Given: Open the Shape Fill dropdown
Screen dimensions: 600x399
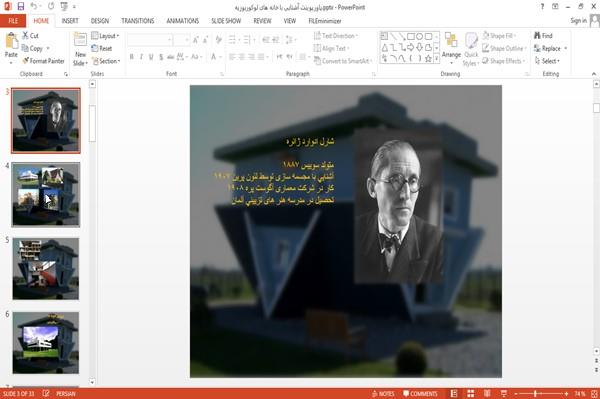Looking at the screenshot, I should (x=499, y=36).
